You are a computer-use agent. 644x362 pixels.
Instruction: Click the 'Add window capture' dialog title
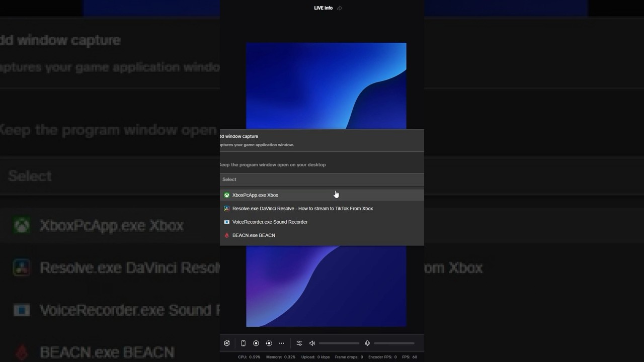coord(239,136)
